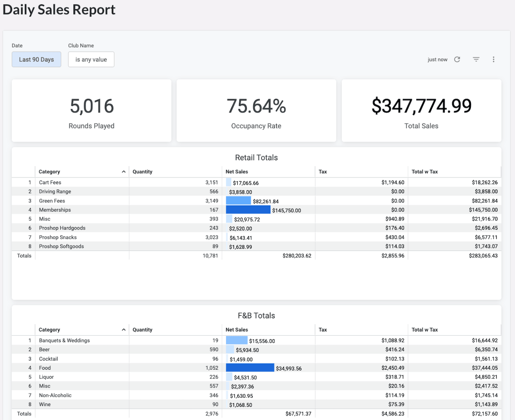Click the $280,203.62 retail net sales total
The height and width of the screenshot is (420, 515).
297,256
